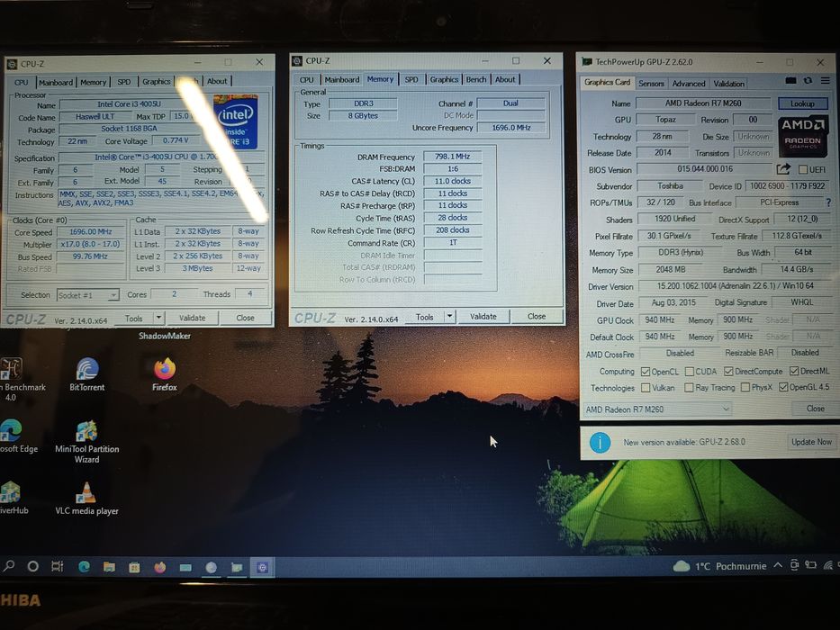Image resolution: width=840 pixels, height=630 pixels.
Task: Open File Explorer from the taskbar
Action: [109, 567]
